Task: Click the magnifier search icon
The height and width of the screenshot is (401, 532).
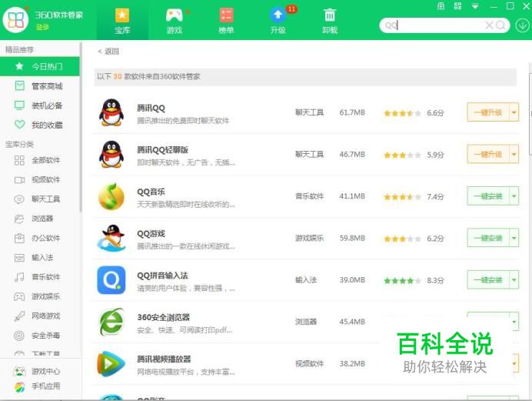Action: point(500,25)
